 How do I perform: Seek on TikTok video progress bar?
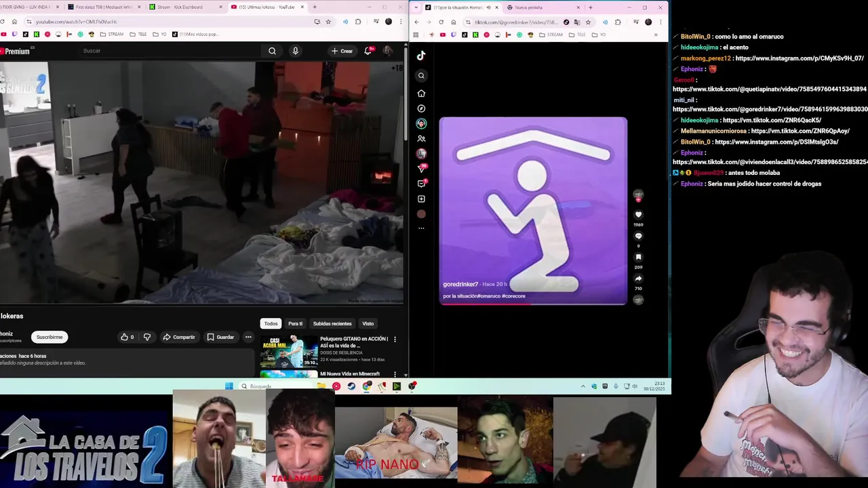533,304
